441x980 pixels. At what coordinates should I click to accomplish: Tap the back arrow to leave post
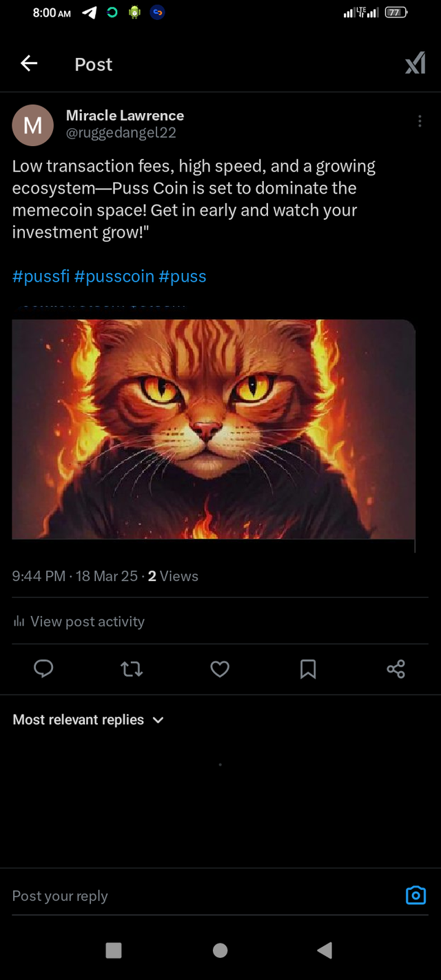pyautogui.click(x=29, y=64)
